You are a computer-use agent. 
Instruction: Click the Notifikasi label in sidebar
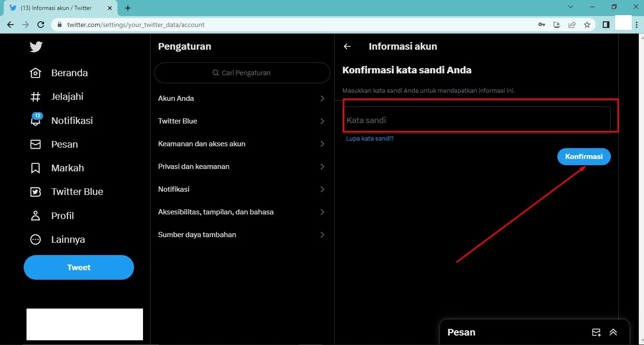tap(72, 121)
